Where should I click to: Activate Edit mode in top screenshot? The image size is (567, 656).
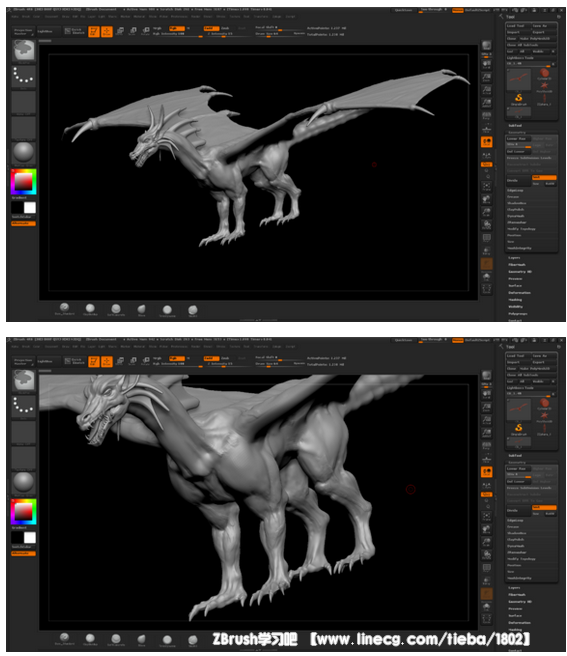(x=94, y=31)
